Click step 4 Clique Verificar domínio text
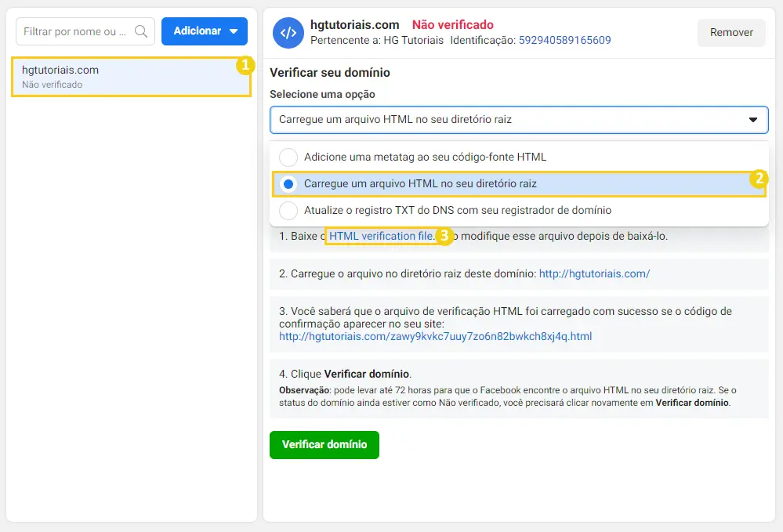Viewport: 783px width, 532px height. [346, 374]
